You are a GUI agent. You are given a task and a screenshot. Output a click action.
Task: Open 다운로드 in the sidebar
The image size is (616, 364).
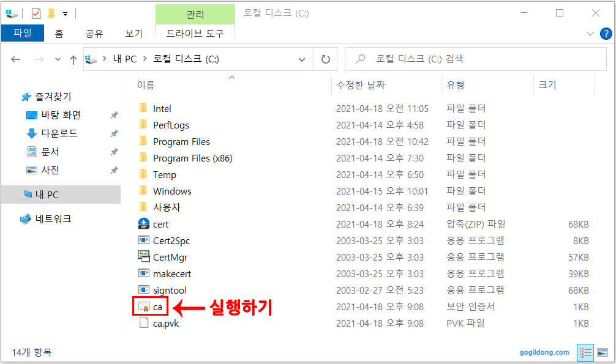(59, 133)
